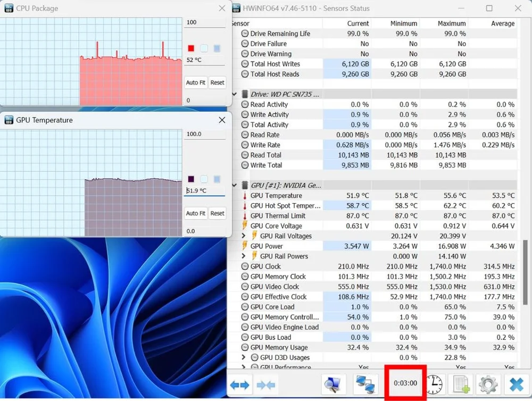Screen dimensions: 532x401
Task: Click the GPU Memory Usage circle icon
Action: tap(245, 347)
